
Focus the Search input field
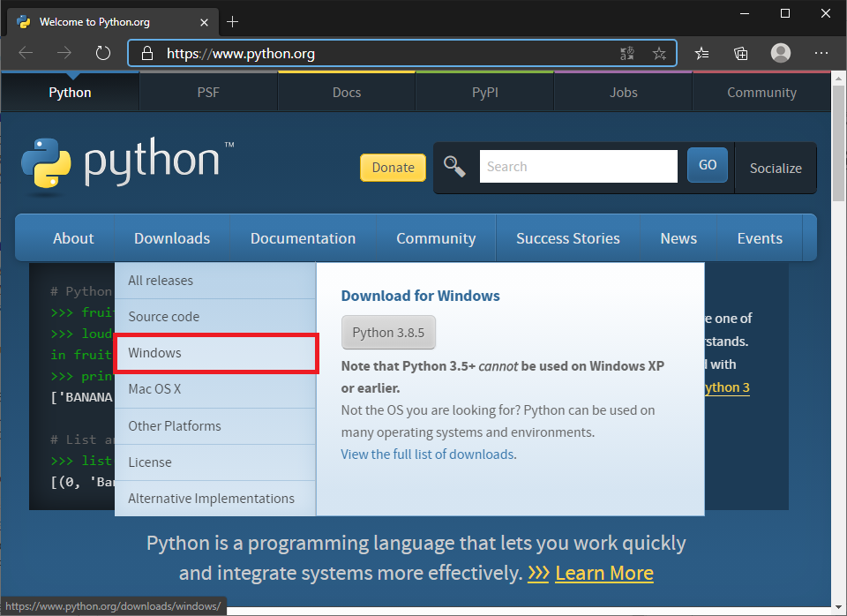coord(579,167)
